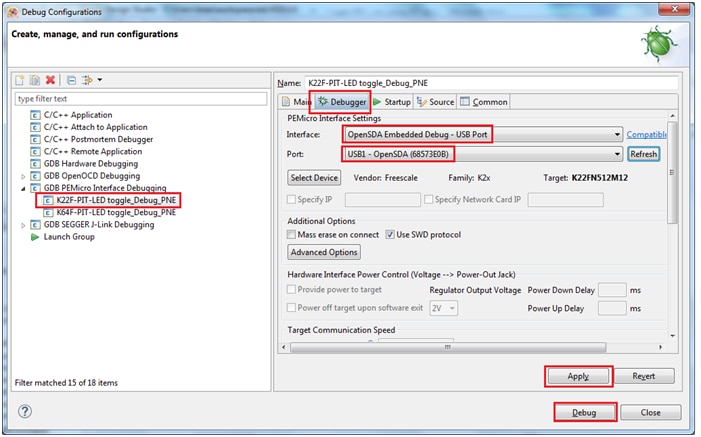The width and height of the screenshot is (701, 437).
Task: Click the green Launch Group arrow icon
Action: (35, 237)
